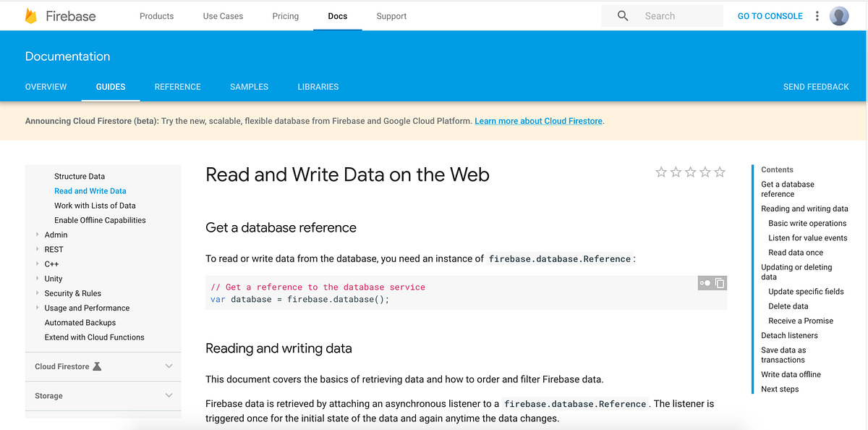Open Learn more about Cloud Firestore link
The width and height of the screenshot is (868, 430).
point(538,121)
